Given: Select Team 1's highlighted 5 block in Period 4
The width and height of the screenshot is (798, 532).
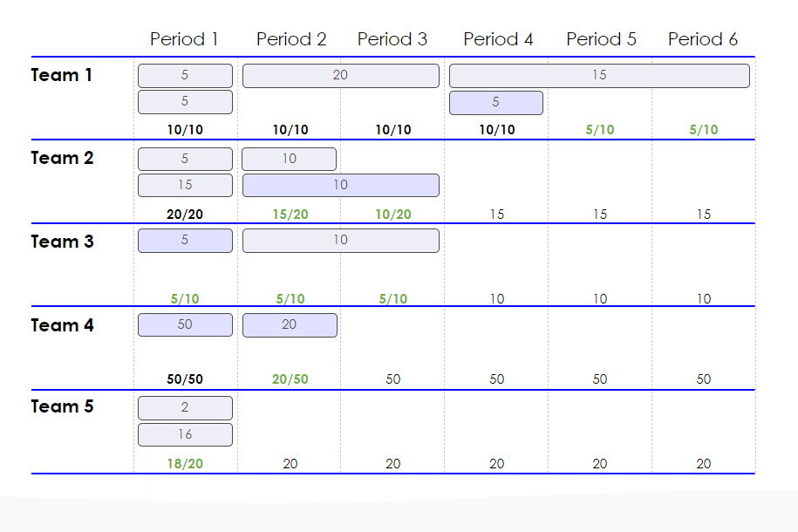Looking at the screenshot, I should coord(495,102).
